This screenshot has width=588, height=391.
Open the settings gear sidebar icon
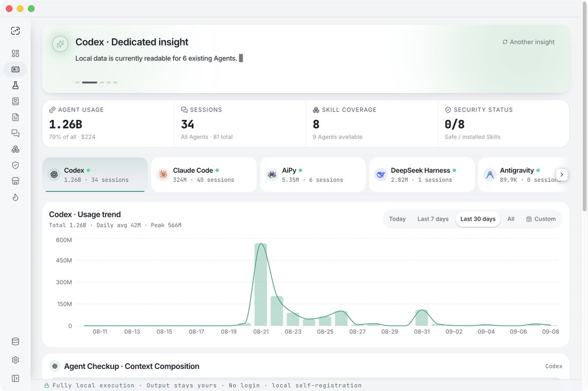[15, 360]
